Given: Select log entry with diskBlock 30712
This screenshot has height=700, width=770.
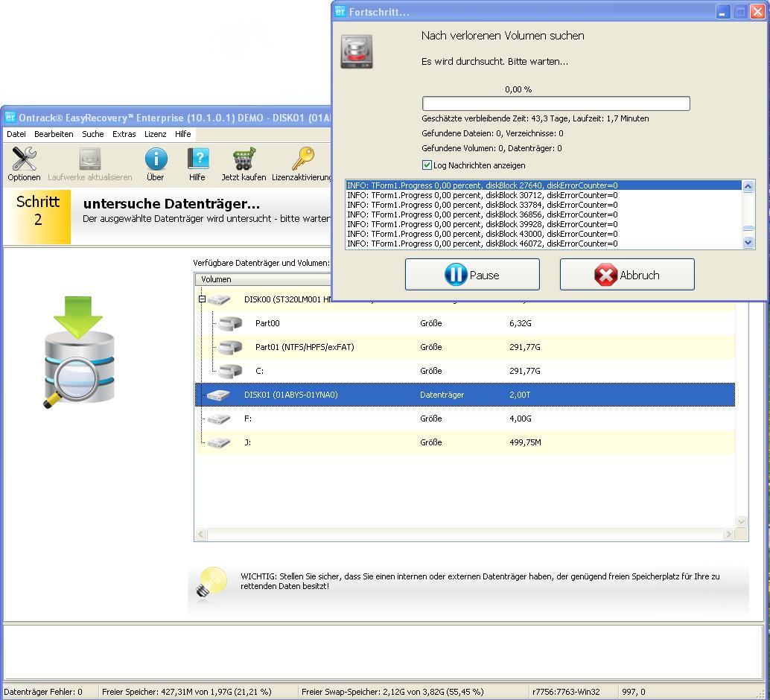Looking at the screenshot, I should click(544, 196).
